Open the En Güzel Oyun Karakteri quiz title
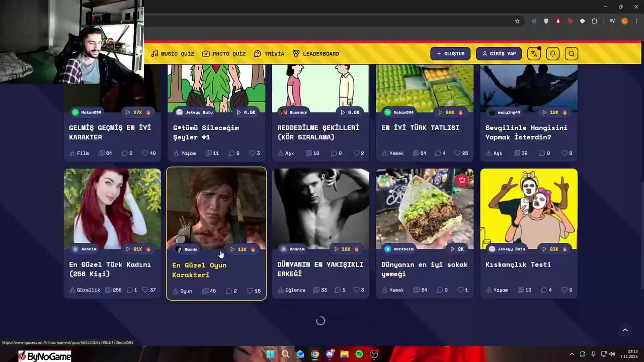This screenshot has height=362, width=644. tap(199, 270)
